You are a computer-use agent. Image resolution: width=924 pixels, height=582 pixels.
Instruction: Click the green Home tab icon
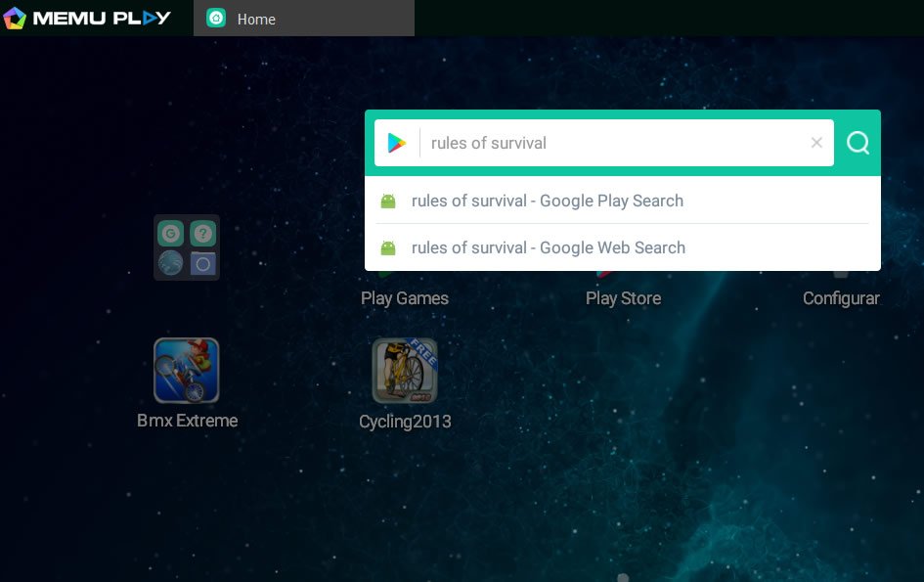(x=216, y=19)
